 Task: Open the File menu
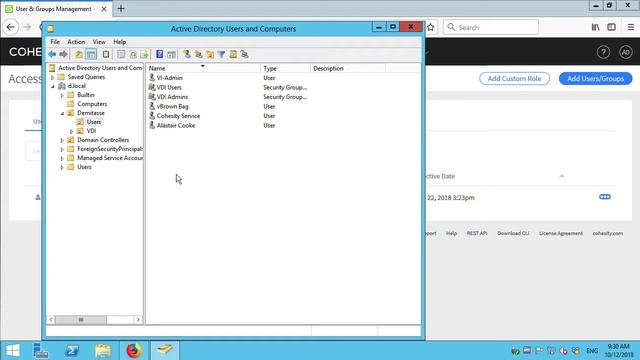(x=55, y=42)
